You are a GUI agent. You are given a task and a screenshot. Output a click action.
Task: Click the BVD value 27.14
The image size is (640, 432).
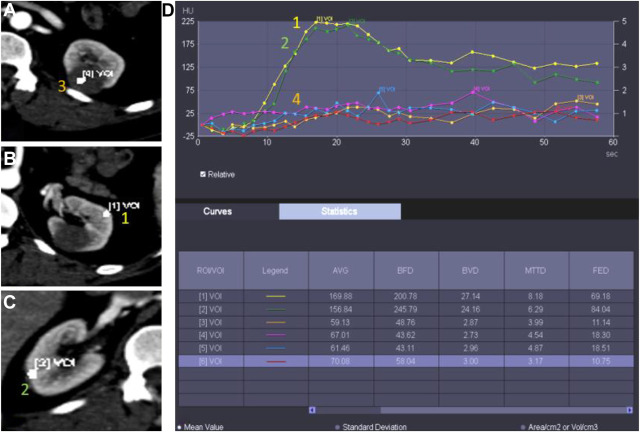point(471,296)
